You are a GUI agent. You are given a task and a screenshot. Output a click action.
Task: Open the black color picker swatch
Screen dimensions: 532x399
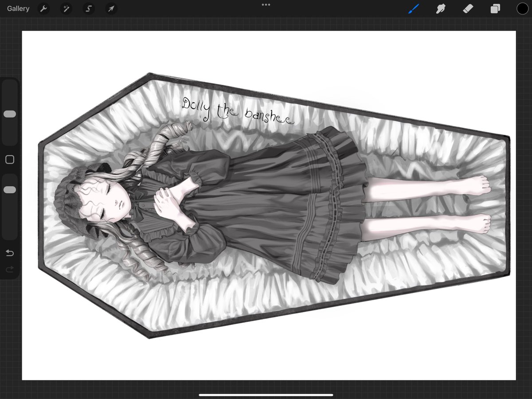(522, 8)
